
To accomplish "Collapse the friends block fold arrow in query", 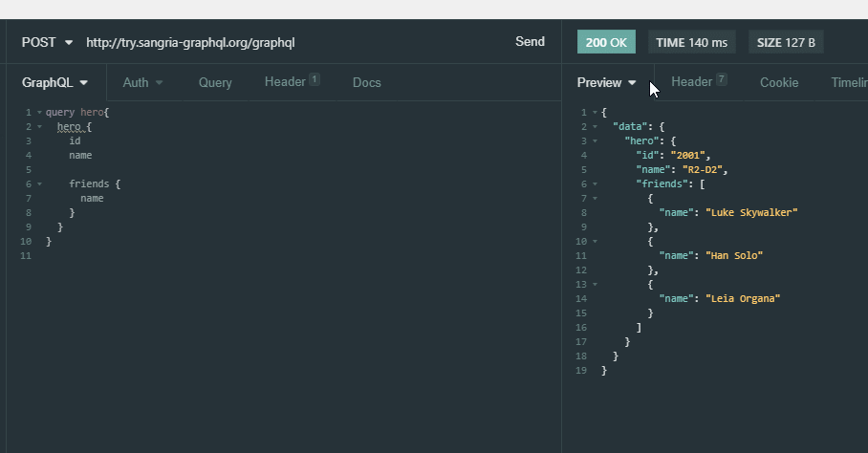I will [x=39, y=184].
